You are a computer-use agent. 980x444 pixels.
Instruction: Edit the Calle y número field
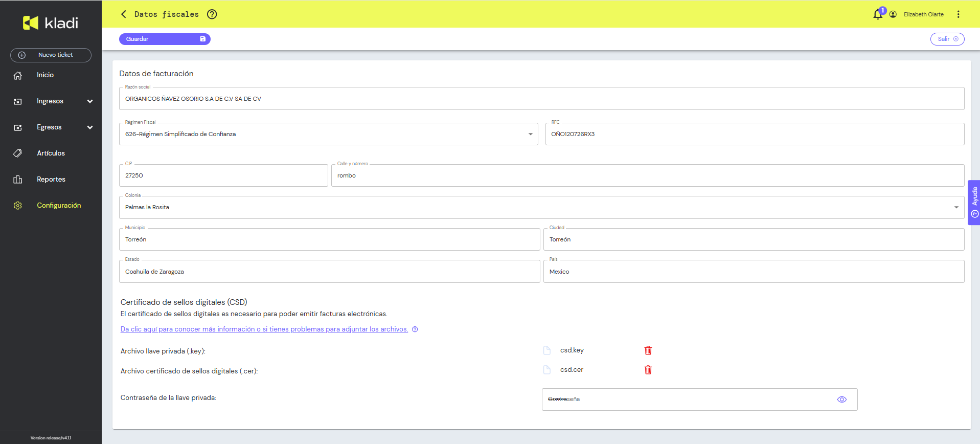point(648,175)
